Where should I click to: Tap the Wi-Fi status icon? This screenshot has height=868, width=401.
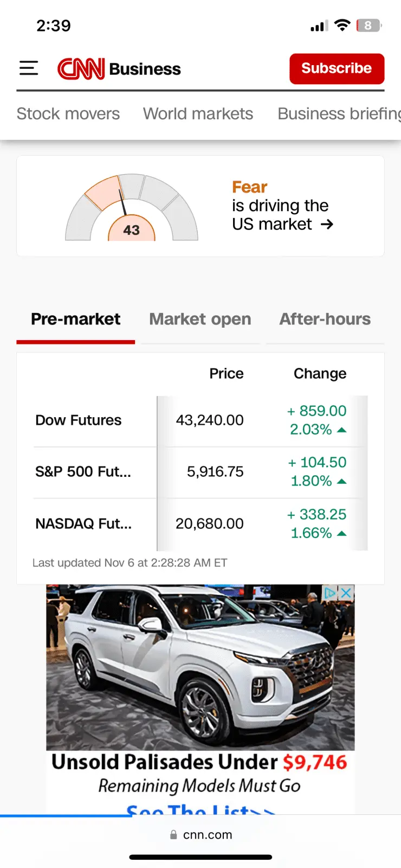click(342, 25)
